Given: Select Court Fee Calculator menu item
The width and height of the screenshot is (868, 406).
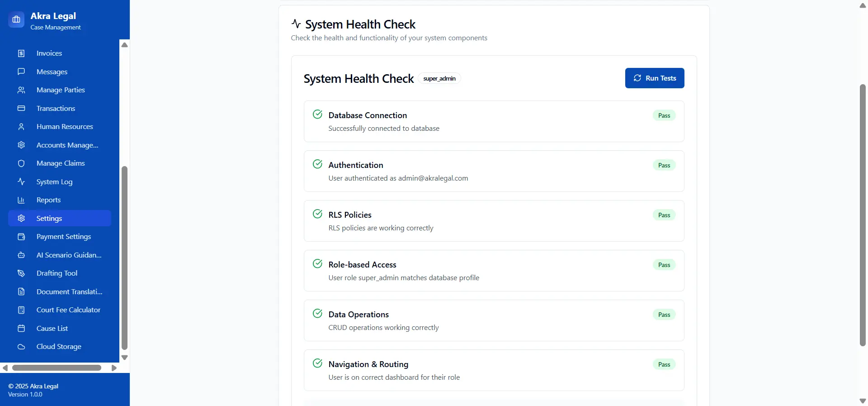Looking at the screenshot, I should tap(68, 310).
